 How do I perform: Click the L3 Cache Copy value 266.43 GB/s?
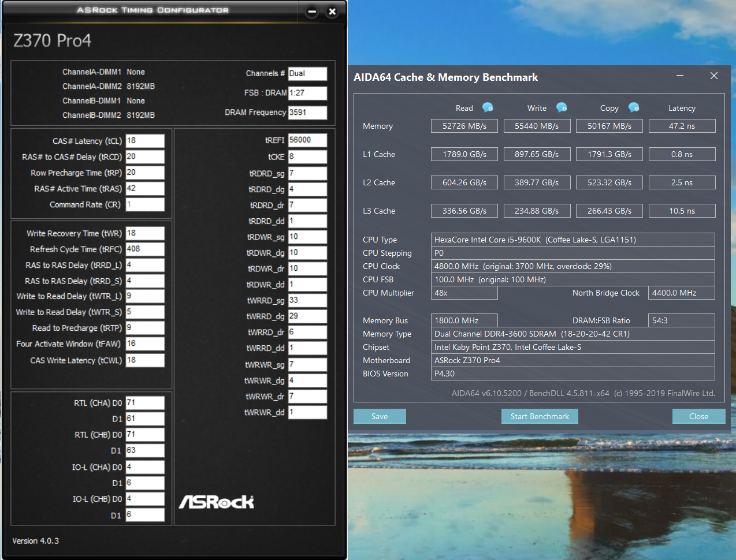609,211
